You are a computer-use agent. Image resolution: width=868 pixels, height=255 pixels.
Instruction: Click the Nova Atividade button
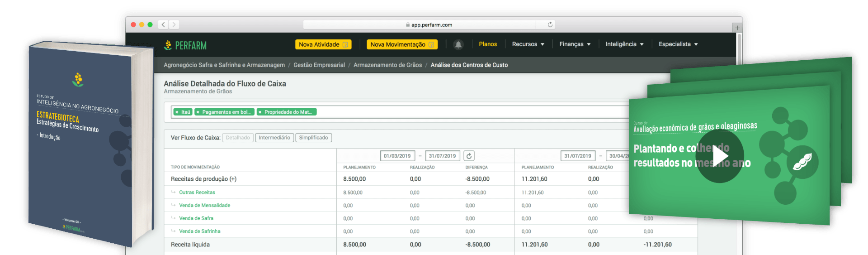[x=323, y=44]
